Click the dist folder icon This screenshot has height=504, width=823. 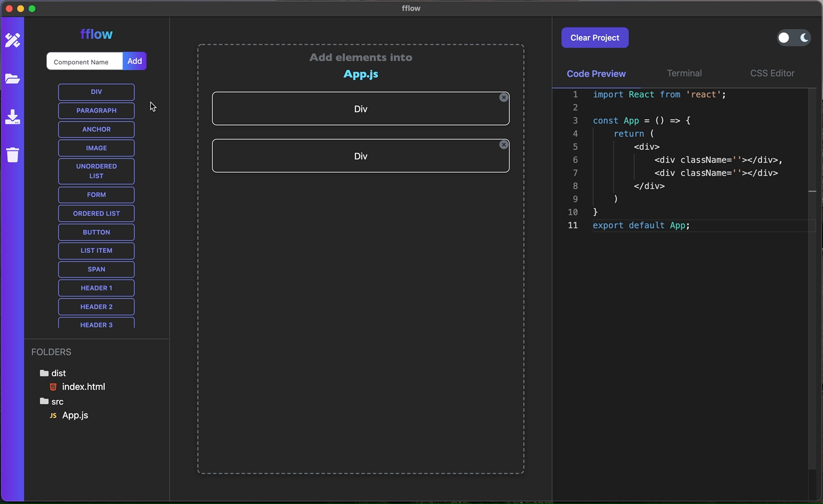coord(44,373)
